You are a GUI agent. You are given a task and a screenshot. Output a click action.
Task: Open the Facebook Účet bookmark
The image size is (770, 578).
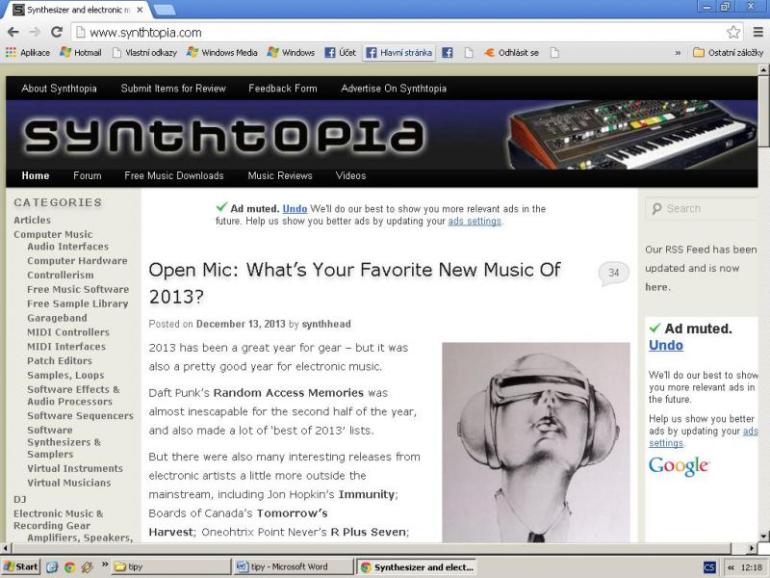(340, 53)
